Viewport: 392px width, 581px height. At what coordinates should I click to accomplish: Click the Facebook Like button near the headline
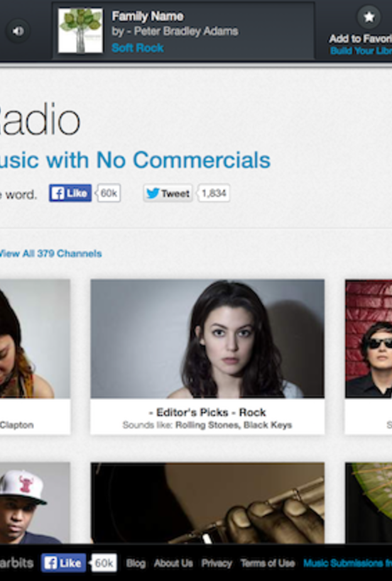[x=70, y=194]
